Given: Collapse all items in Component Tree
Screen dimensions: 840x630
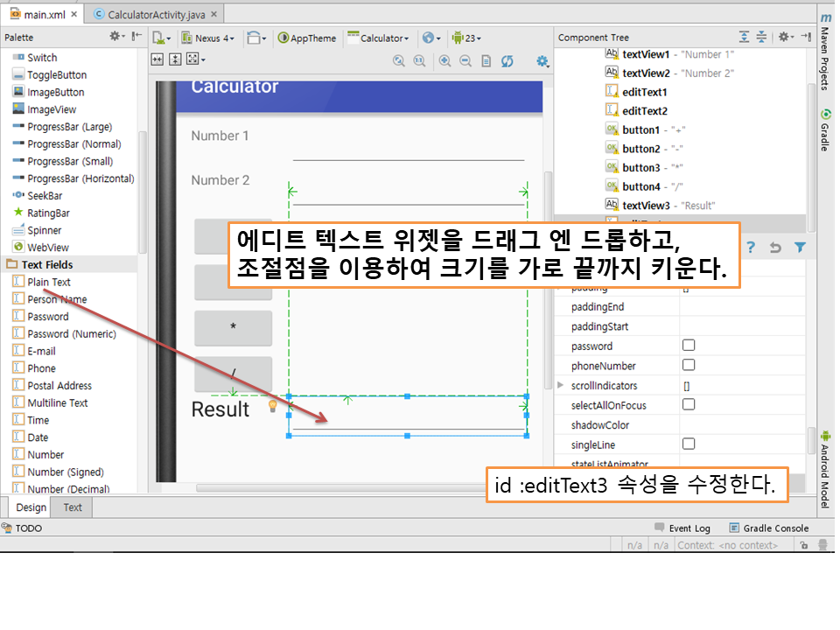Looking at the screenshot, I should pos(761,37).
